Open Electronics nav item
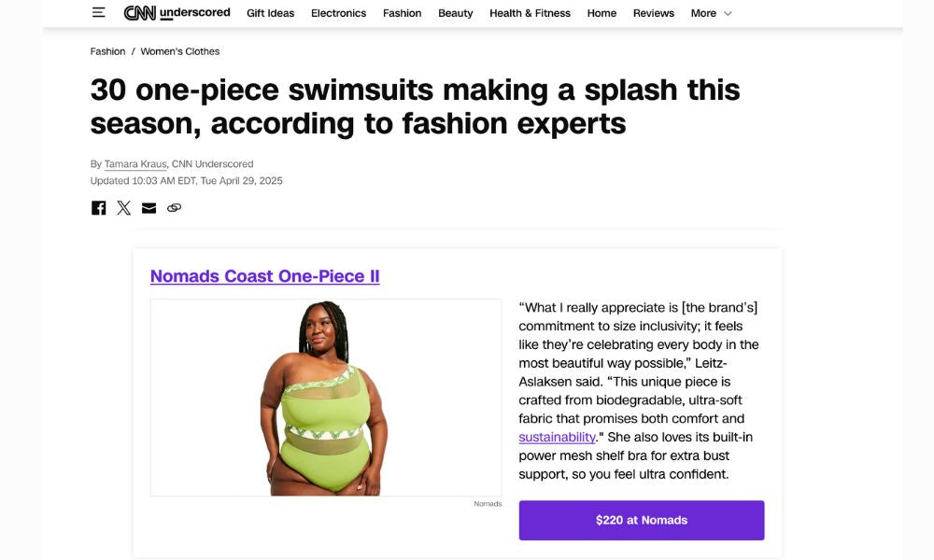The height and width of the screenshot is (560, 934). coord(338,13)
